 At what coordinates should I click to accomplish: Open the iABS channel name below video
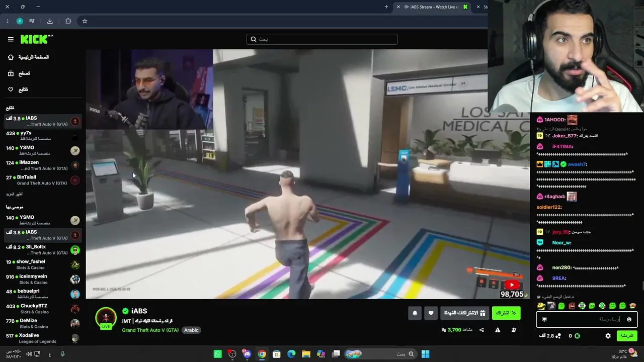[x=139, y=311]
